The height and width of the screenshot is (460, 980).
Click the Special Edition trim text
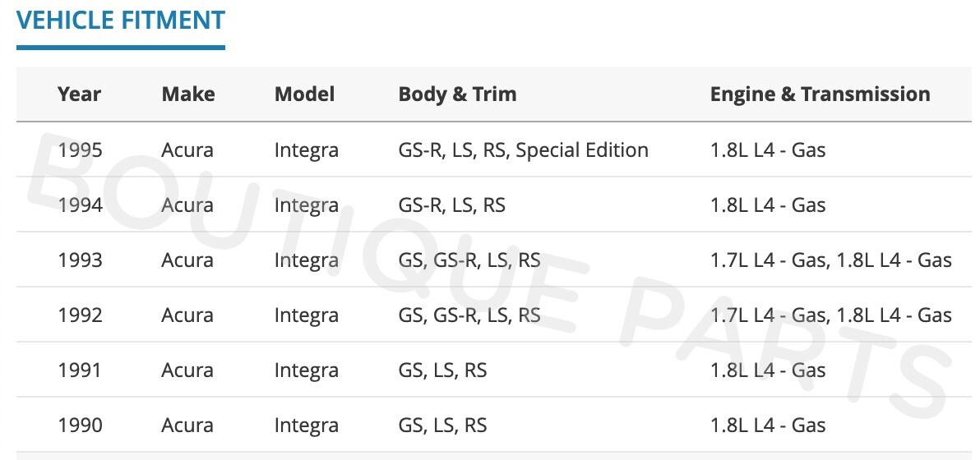point(582,150)
